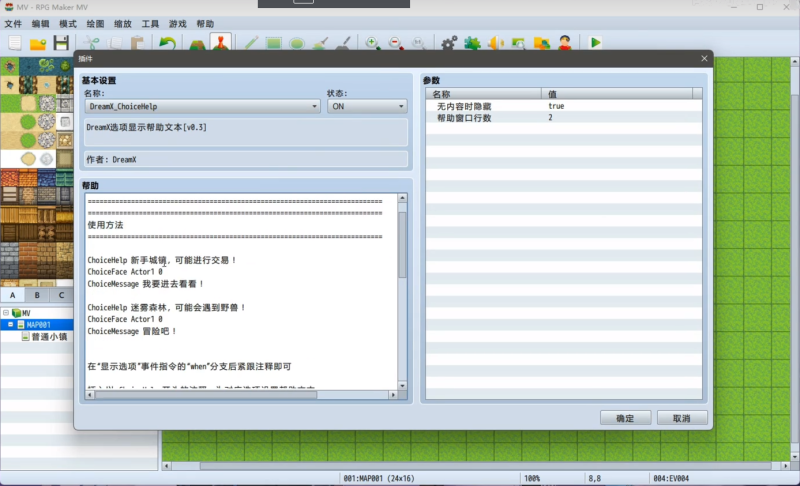Viewport: 800px width, 486px height.
Task: Select the Ellipse drawing tool
Action: pos(297,43)
